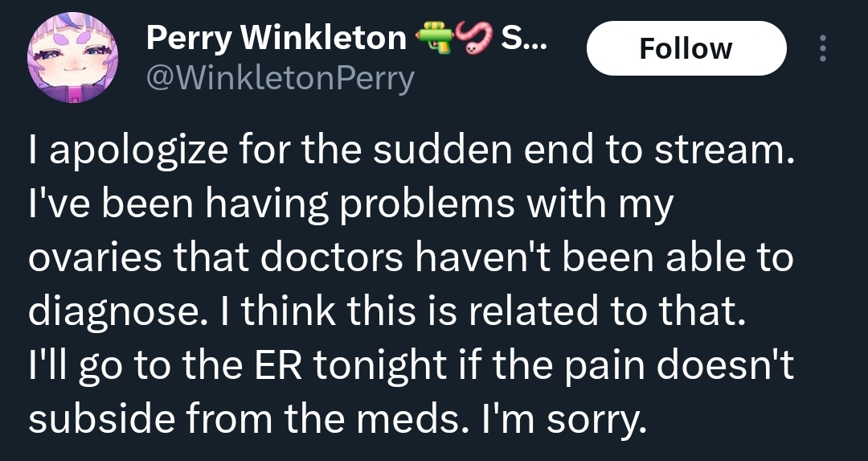The height and width of the screenshot is (461, 868).
Task: Open the three-dot more options menu
Action: click(821, 49)
